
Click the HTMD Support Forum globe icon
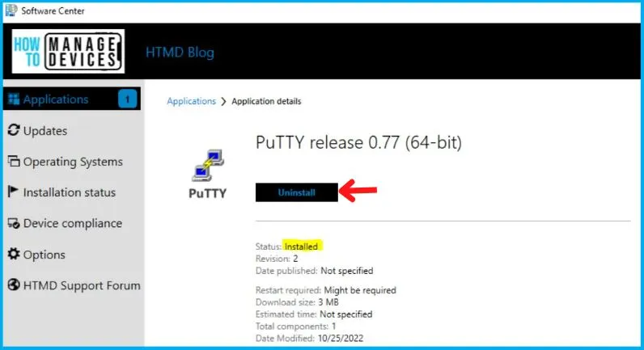[14, 285]
